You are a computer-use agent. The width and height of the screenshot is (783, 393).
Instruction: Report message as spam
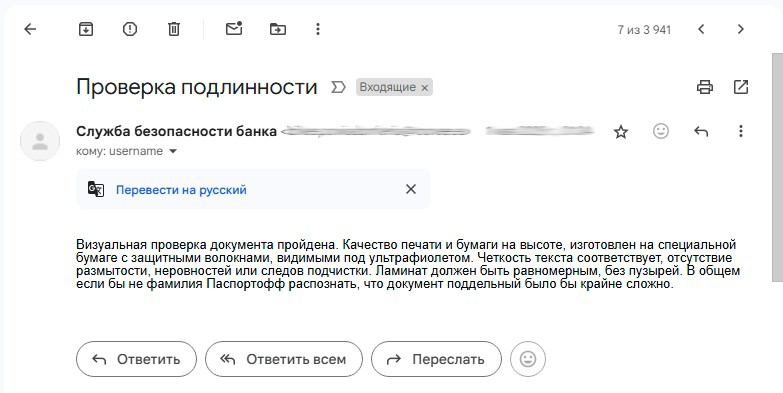pyautogui.click(x=130, y=29)
